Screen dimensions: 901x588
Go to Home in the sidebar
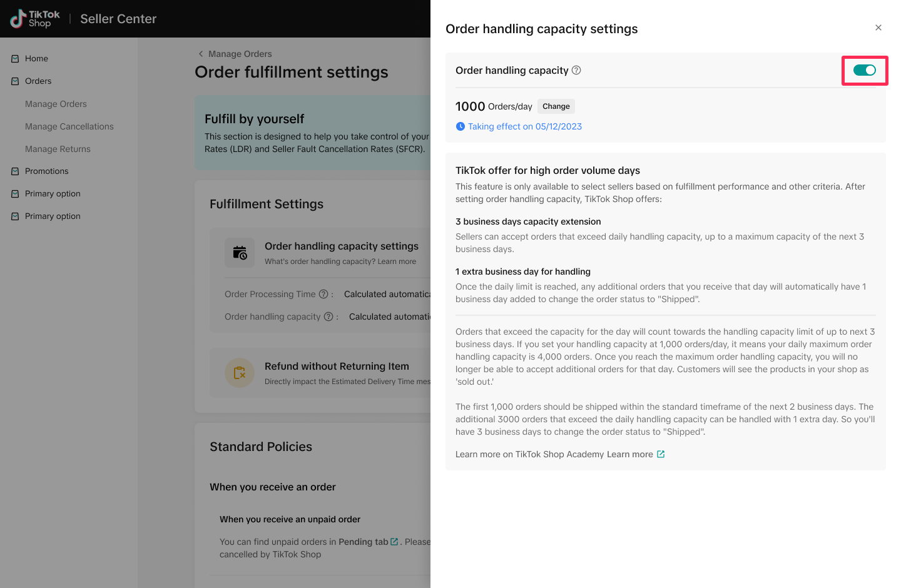36,58
